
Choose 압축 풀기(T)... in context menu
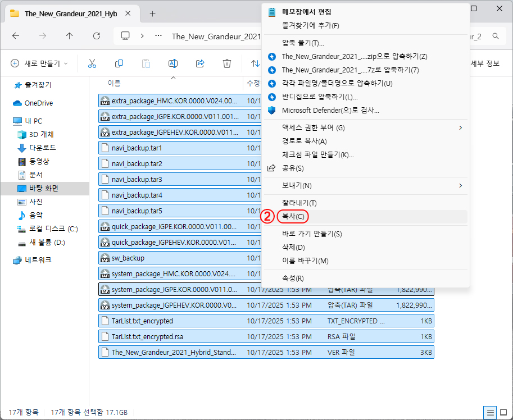[x=303, y=43]
